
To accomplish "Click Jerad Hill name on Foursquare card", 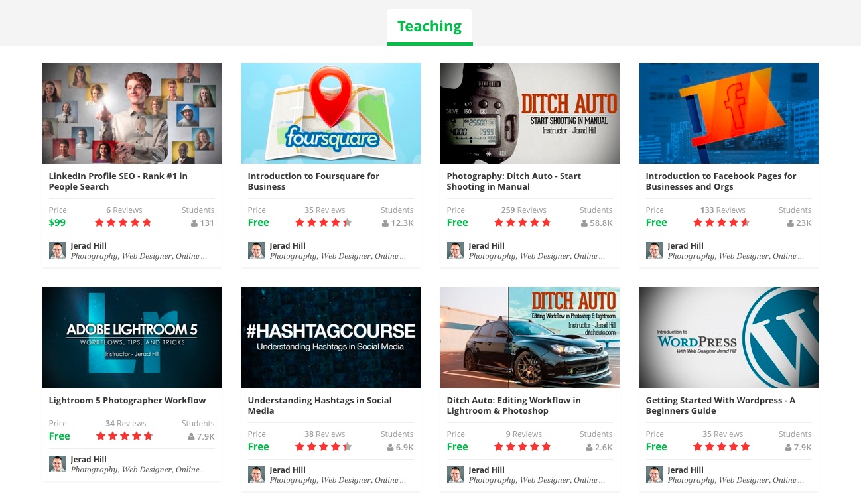I will (288, 246).
